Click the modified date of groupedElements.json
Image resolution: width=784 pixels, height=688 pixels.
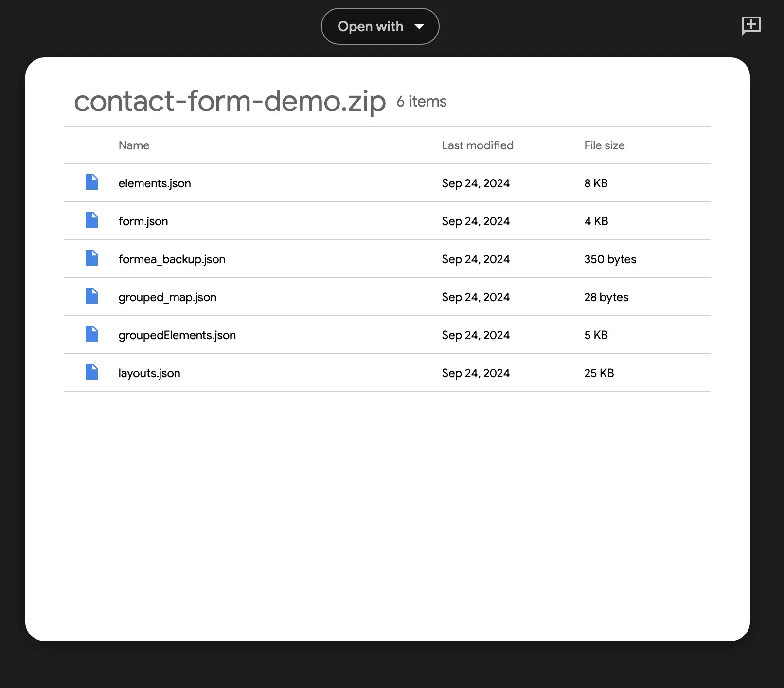point(476,335)
